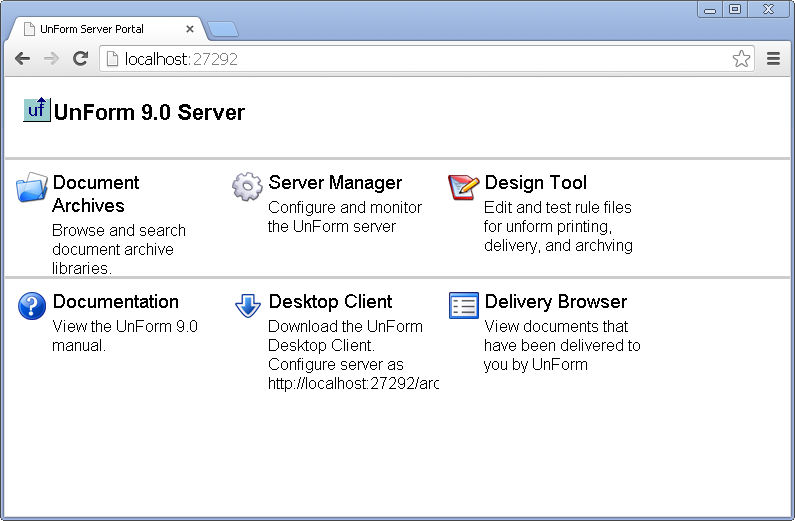Open the Server Manager link
The height and width of the screenshot is (521, 795).
(335, 182)
